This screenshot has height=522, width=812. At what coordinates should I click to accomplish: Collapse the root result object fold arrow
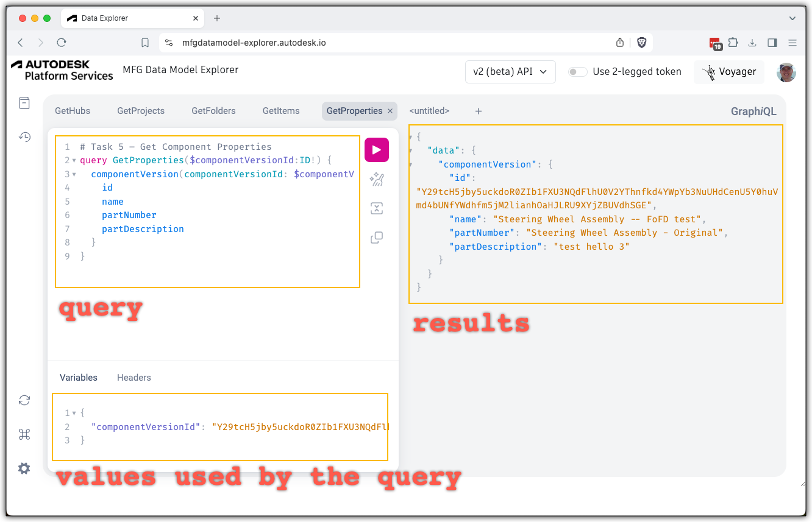[411, 137]
